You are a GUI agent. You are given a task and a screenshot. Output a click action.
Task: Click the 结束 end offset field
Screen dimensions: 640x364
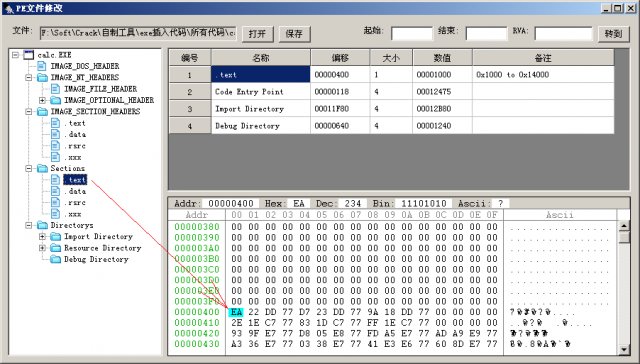[x=487, y=33]
